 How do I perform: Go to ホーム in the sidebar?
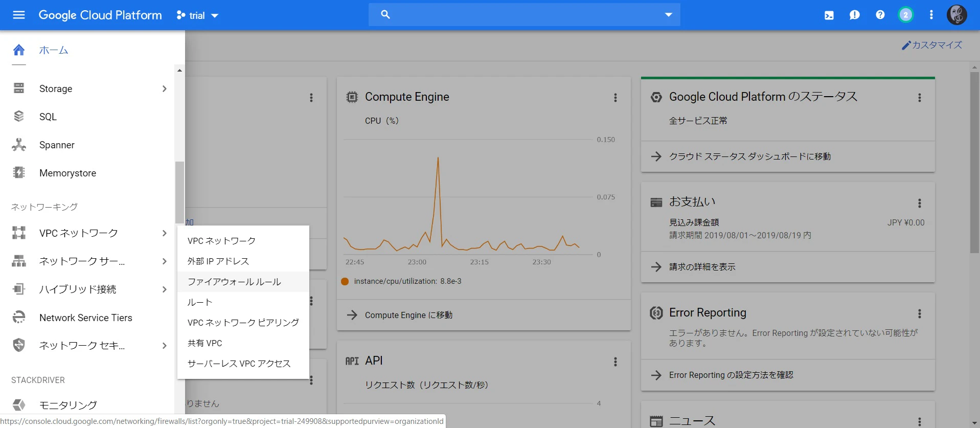coord(54,50)
